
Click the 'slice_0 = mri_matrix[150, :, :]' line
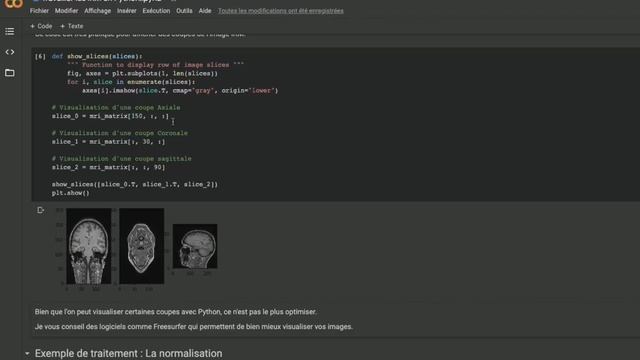pyautogui.click(x=110, y=116)
